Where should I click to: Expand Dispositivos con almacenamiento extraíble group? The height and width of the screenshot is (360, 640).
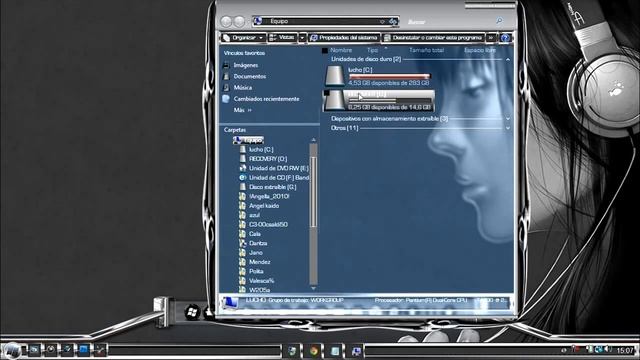click(x=508, y=119)
